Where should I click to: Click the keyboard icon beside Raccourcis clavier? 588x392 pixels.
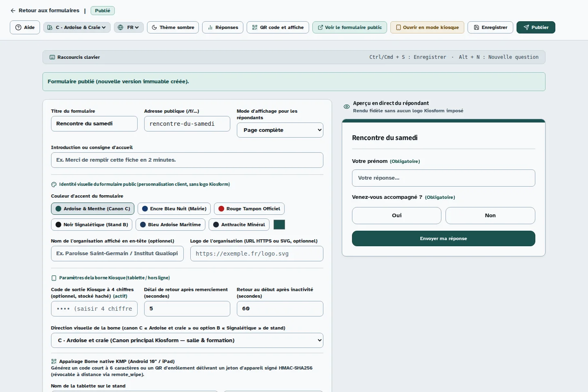tap(52, 57)
